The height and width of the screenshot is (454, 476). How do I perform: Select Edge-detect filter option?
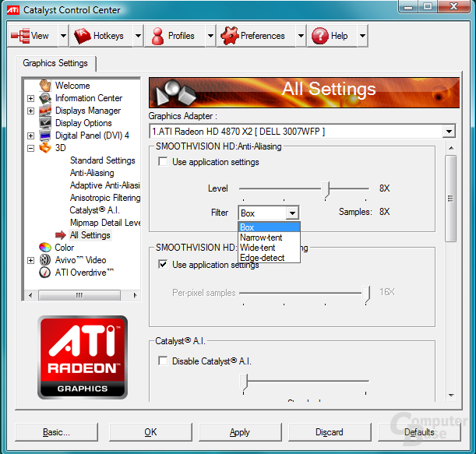point(270,257)
